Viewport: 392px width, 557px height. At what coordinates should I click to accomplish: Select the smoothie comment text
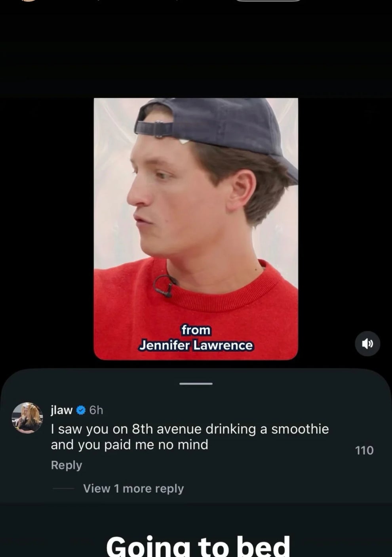(x=190, y=436)
